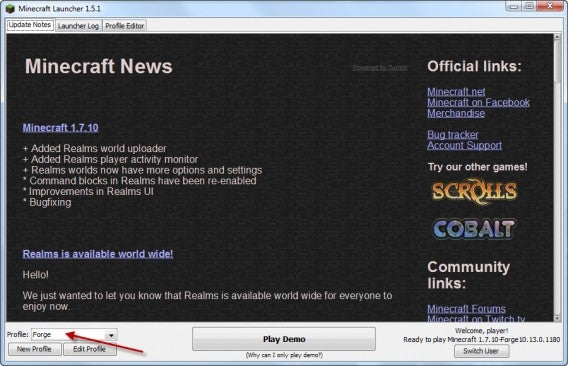Open the Merchandise link
The height and width of the screenshot is (366, 568).
tap(456, 113)
